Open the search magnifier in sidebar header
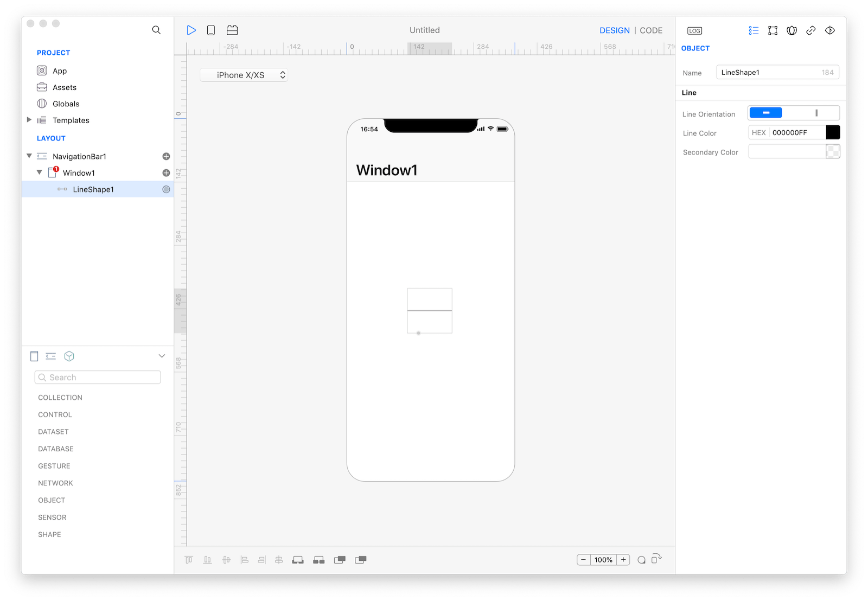 pos(156,30)
